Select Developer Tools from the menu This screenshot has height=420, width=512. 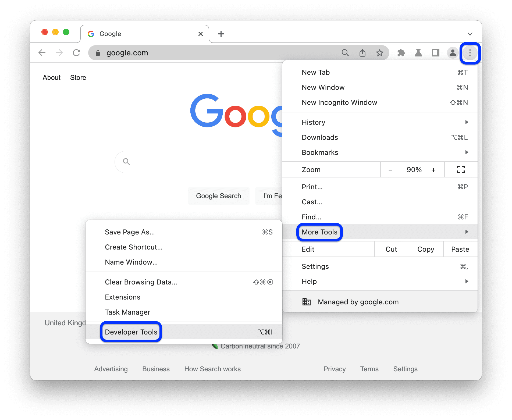(x=131, y=332)
